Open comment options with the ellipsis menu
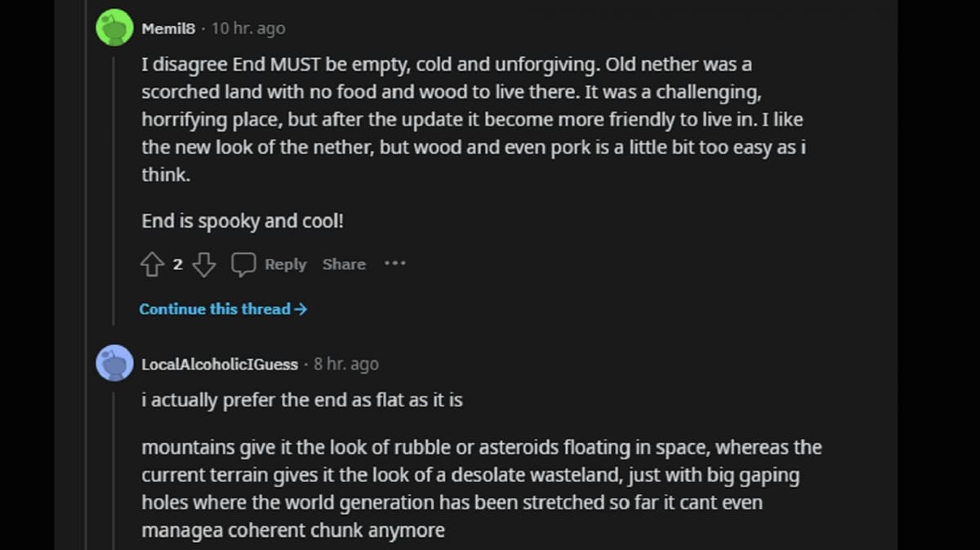The width and height of the screenshot is (980, 550). pos(394,264)
